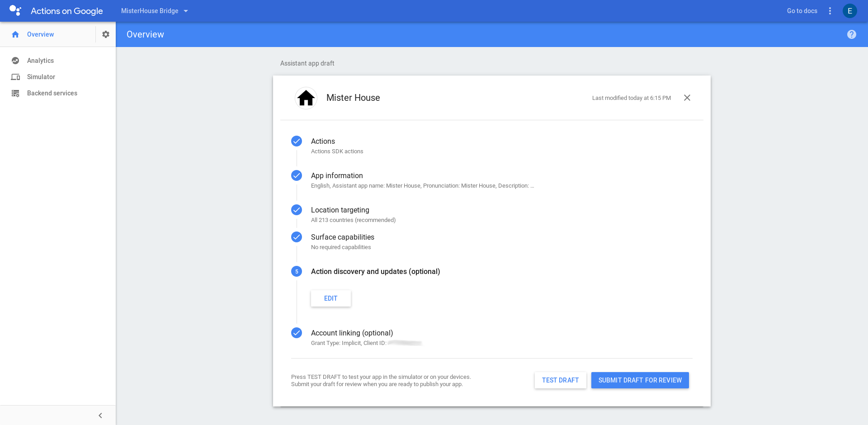Click the Mister House app logo
The width and height of the screenshot is (868, 425).
coord(306,98)
